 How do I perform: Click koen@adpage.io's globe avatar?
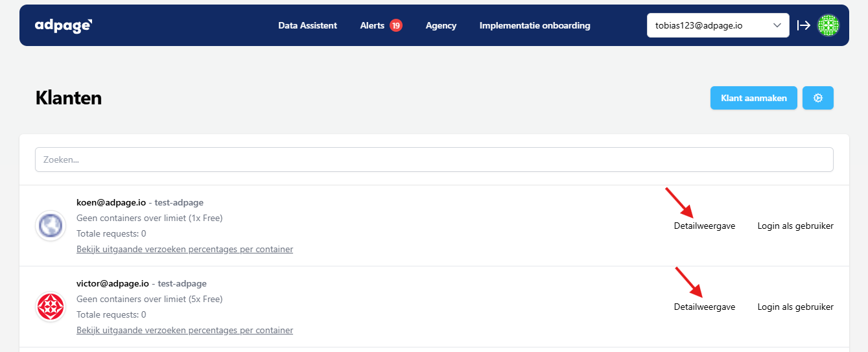point(50,226)
